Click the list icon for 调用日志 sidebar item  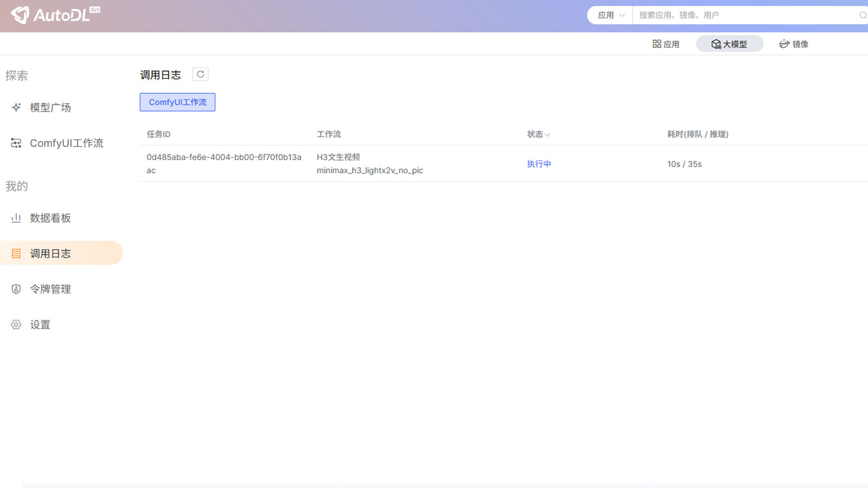(16, 254)
